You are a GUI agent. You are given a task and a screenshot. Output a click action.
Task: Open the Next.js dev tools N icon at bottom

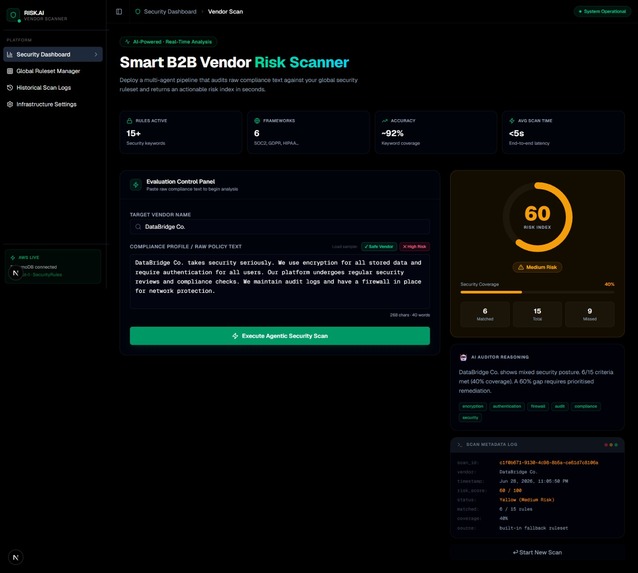(x=15, y=558)
